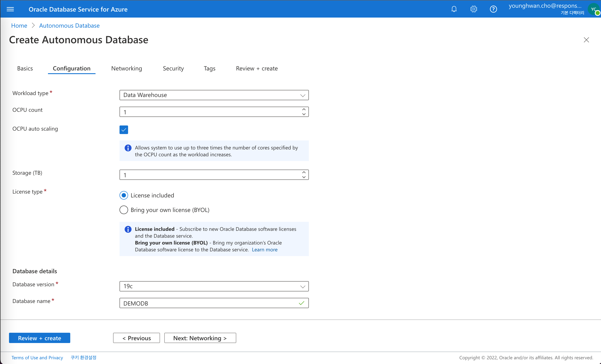Increase Storage (TB) with up arrow
The image size is (601, 364).
pos(304,172)
